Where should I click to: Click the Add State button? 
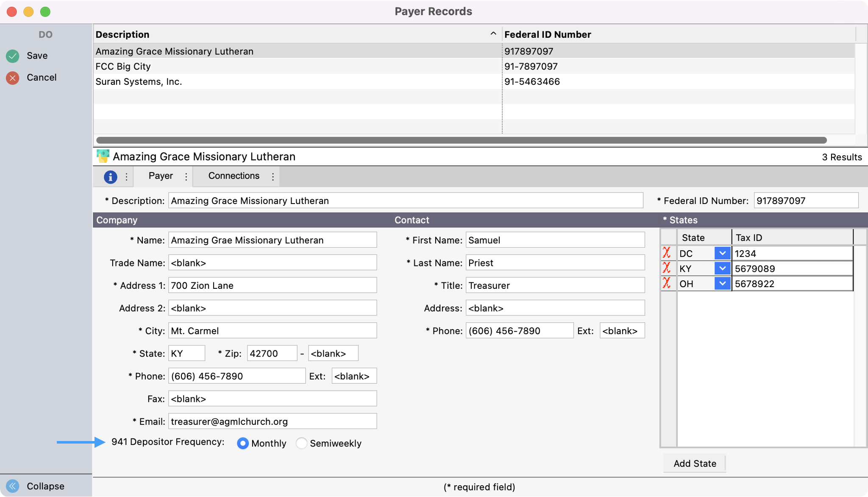tap(694, 463)
